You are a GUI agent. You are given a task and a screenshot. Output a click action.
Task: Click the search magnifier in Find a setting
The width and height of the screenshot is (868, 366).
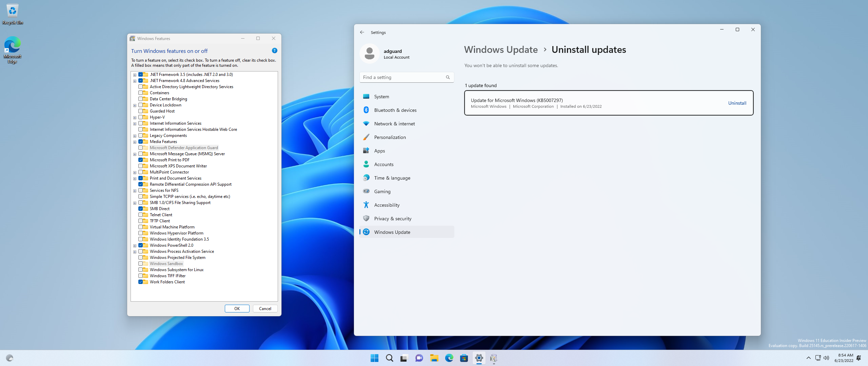448,77
